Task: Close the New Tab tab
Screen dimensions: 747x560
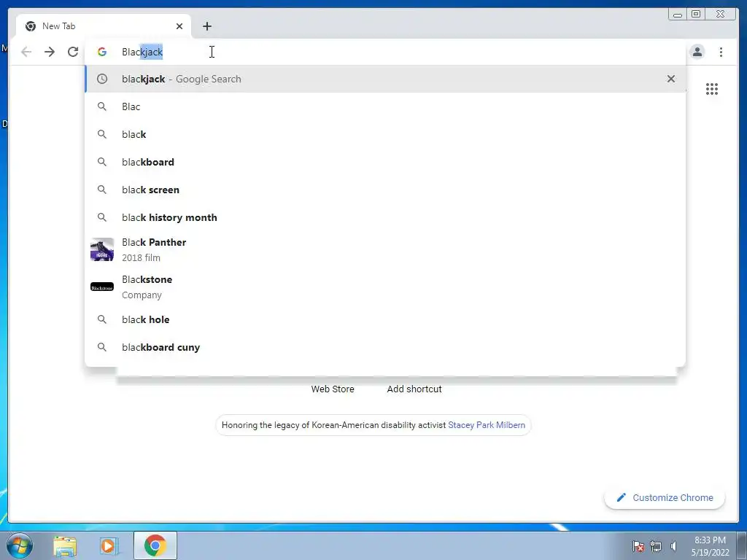Action: pyautogui.click(x=179, y=26)
